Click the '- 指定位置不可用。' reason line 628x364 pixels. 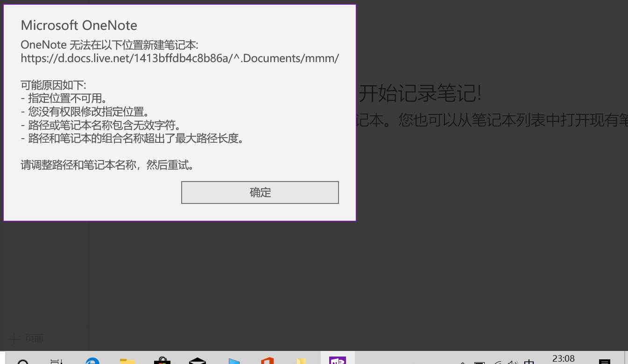click(x=64, y=98)
